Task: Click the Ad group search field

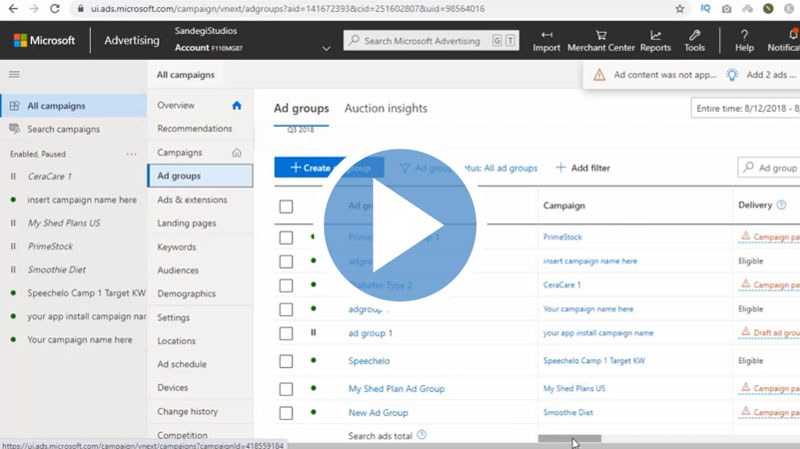Action: pyautogui.click(x=769, y=167)
